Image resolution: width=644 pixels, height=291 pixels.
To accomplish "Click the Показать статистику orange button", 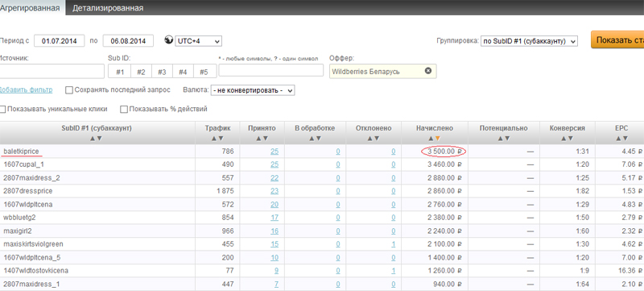I will pos(617,39).
